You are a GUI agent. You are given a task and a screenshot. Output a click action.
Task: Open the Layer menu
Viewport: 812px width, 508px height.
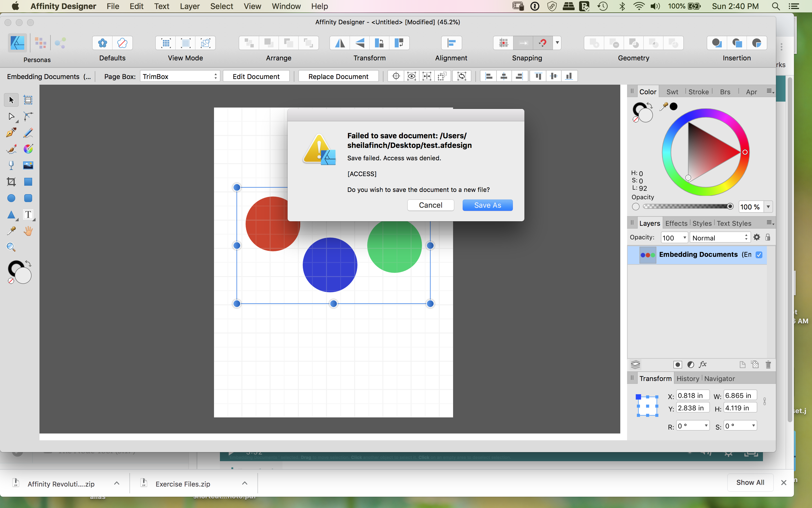[189, 6]
